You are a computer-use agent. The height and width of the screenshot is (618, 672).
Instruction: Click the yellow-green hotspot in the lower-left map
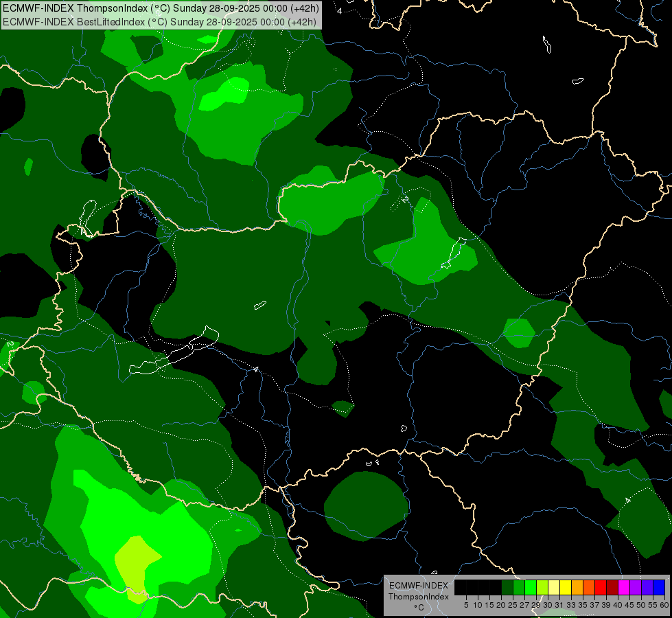137,560
